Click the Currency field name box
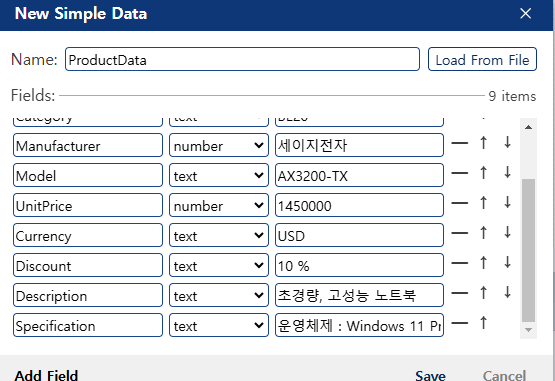The height and width of the screenshot is (381, 555). tap(88, 235)
